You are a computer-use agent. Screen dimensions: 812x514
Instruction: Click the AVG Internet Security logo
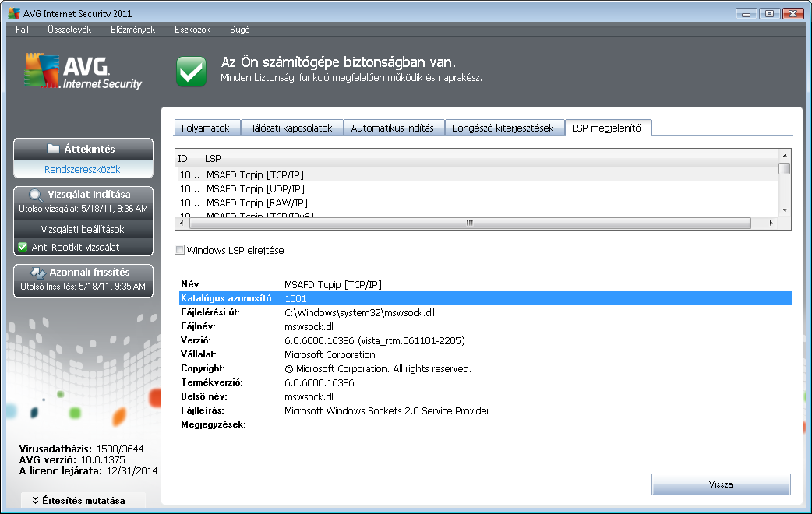pos(83,71)
